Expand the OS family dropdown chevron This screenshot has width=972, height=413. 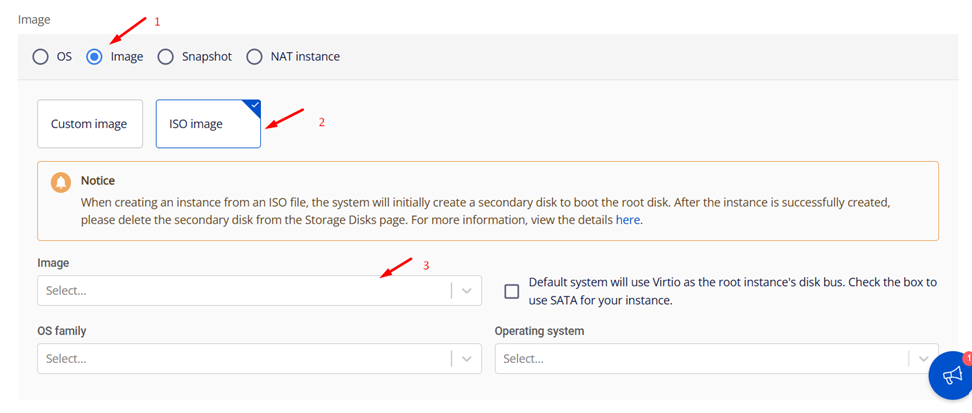coord(466,359)
